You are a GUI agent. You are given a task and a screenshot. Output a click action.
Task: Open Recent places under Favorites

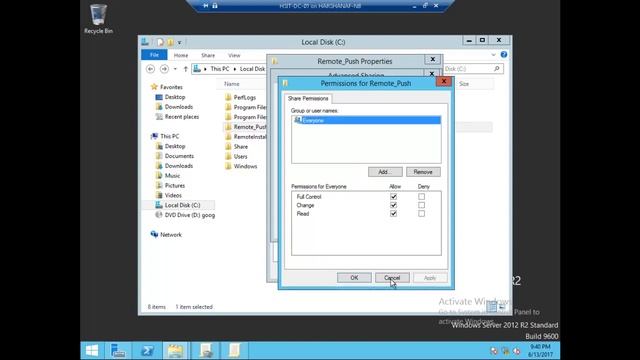point(182,117)
